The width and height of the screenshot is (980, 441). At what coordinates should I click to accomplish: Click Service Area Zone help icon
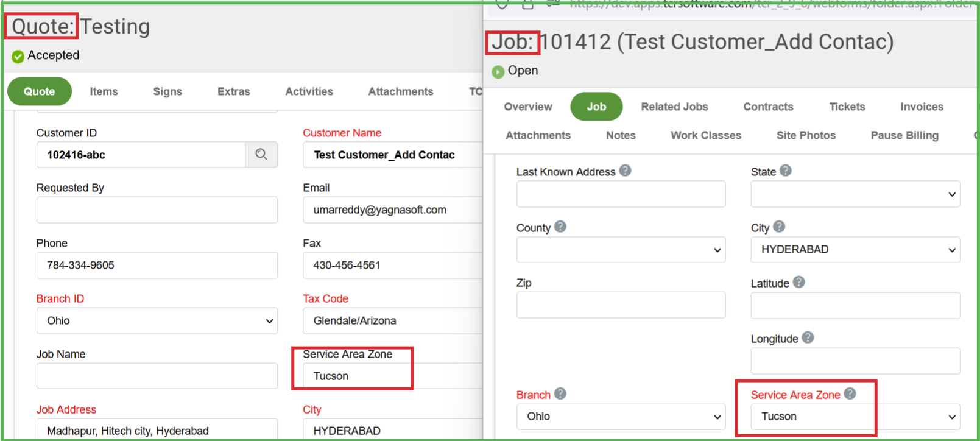point(850,393)
